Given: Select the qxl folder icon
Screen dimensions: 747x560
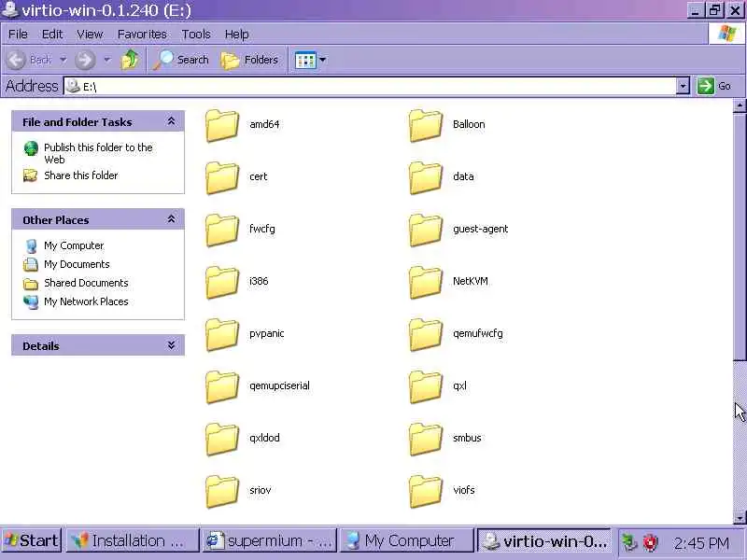Looking at the screenshot, I should point(426,387).
